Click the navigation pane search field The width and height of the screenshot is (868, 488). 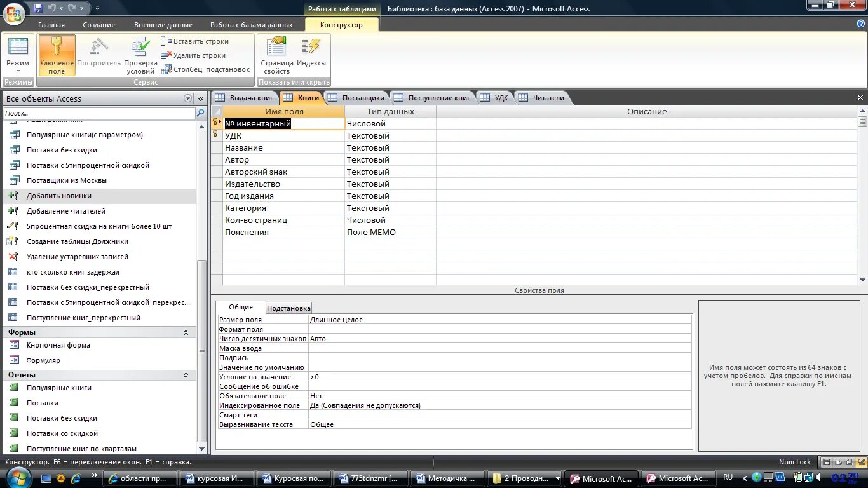(x=99, y=113)
